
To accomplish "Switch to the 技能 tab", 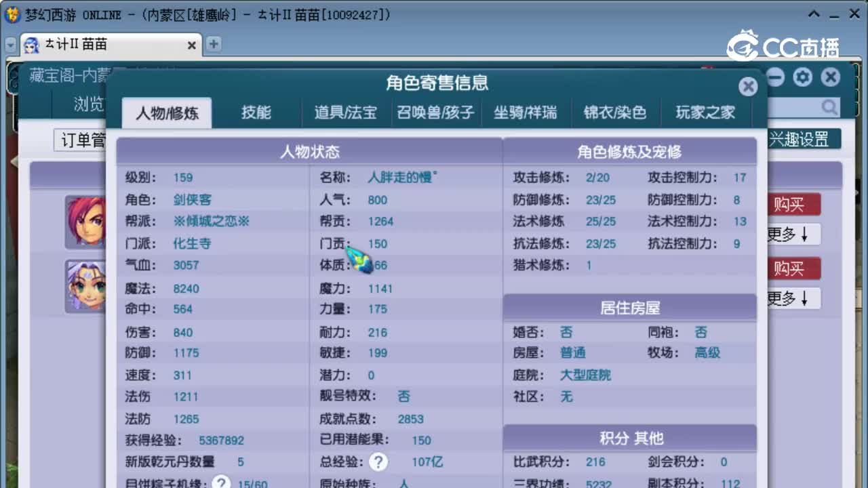I will point(256,113).
